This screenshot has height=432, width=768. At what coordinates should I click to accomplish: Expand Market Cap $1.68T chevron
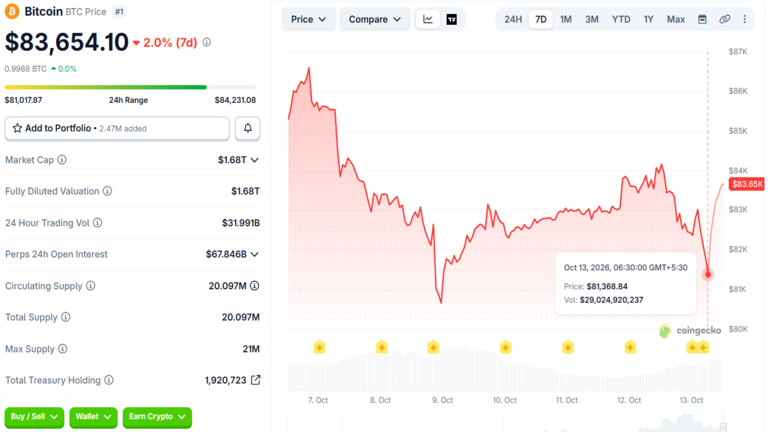pos(255,160)
